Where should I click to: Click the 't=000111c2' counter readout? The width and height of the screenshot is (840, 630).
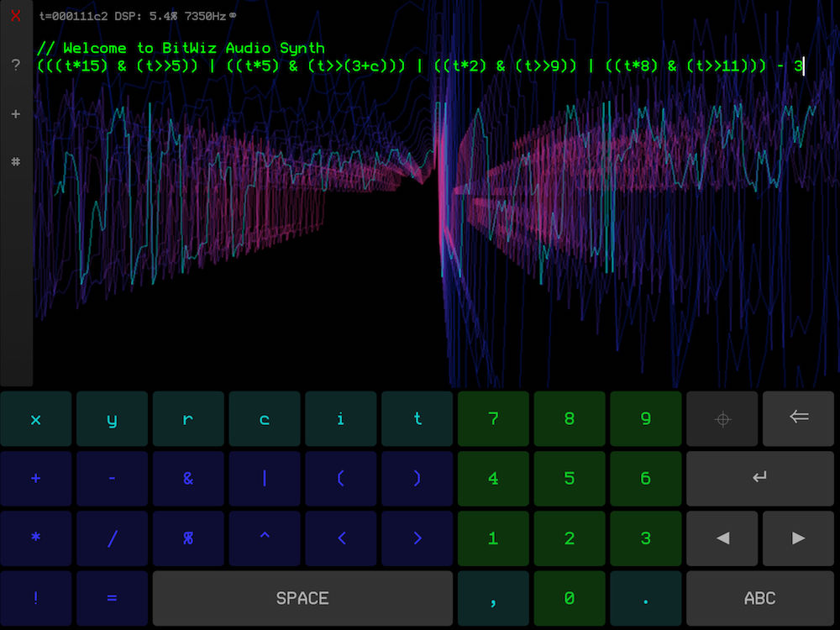tap(73, 16)
